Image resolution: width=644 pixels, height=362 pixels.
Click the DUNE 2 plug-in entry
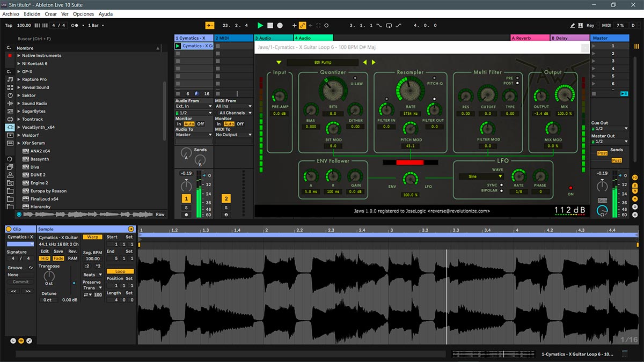point(38,175)
